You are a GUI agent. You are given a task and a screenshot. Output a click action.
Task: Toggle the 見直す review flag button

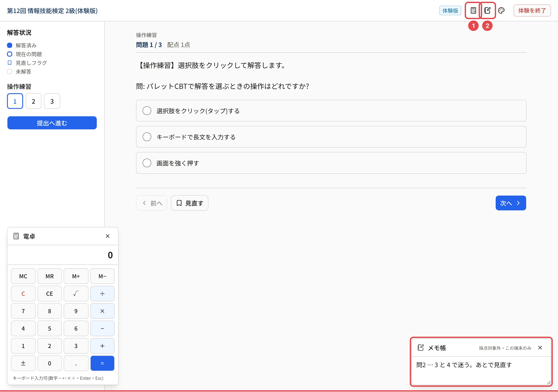click(x=190, y=203)
